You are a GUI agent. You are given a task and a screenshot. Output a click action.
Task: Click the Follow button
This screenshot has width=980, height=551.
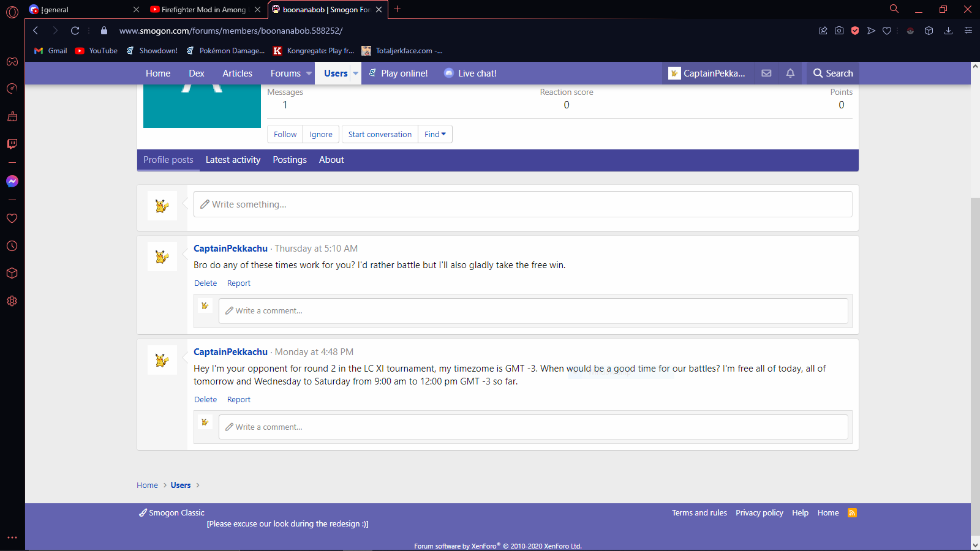click(285, 134)
